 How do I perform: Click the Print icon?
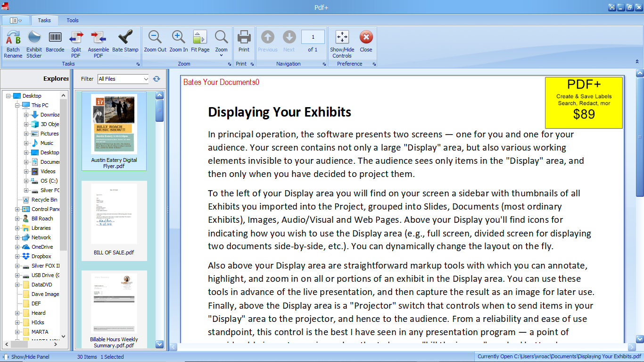244,42
